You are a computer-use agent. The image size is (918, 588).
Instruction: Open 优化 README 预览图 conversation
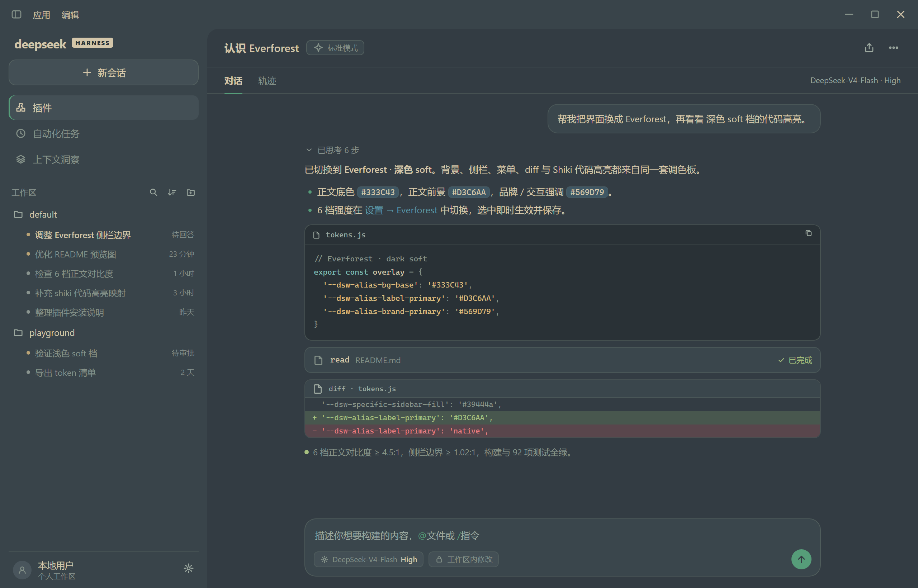(104, 254)
